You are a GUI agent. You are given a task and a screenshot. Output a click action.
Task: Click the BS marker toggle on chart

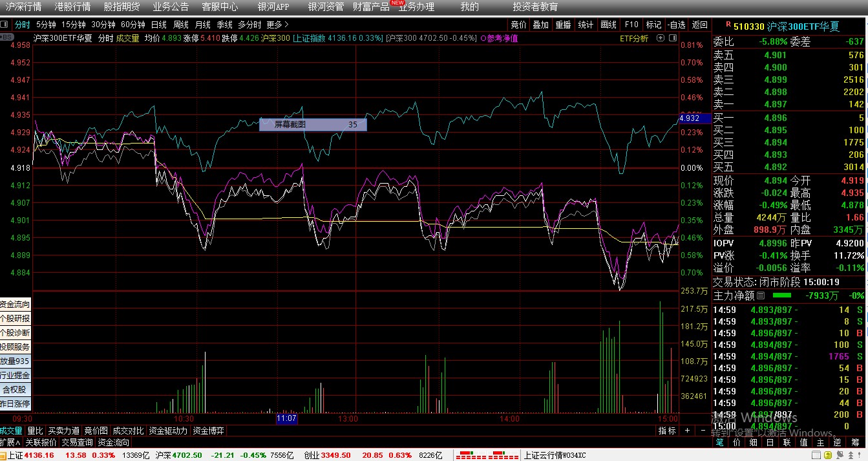pyautogui.click(x=7, y=38)
